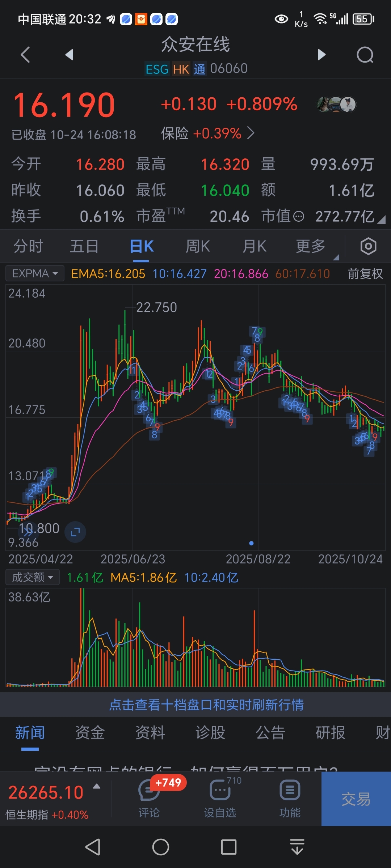This screenshot has width=391, height=868.
Task: Switch to the next stock
Action: click(x=321, y=55)
